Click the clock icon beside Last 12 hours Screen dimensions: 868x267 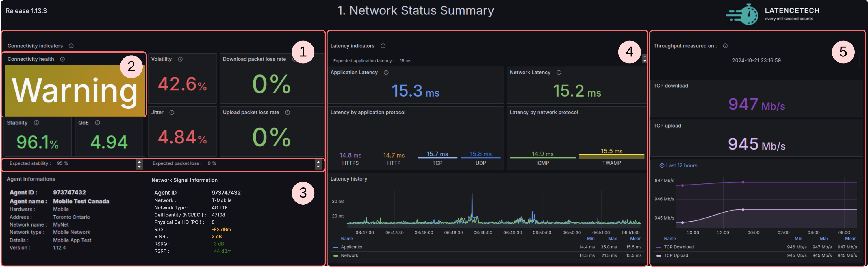click(x=662, y=166)
